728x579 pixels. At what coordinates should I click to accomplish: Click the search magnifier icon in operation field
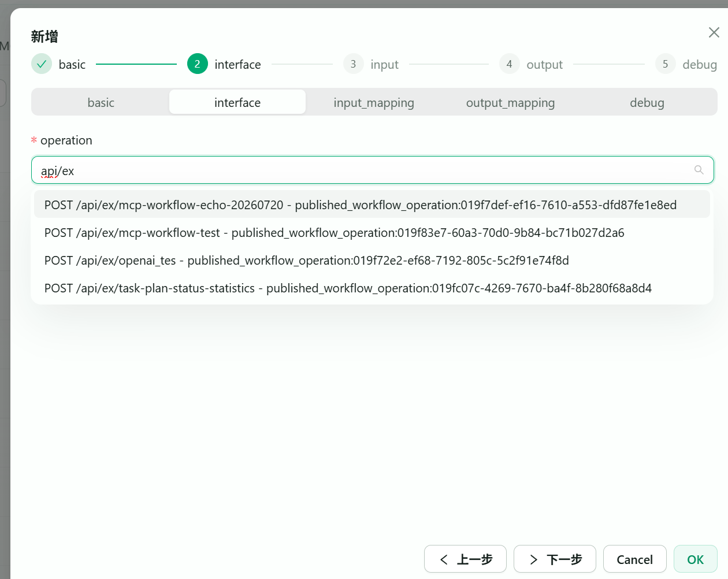point(699,170)
